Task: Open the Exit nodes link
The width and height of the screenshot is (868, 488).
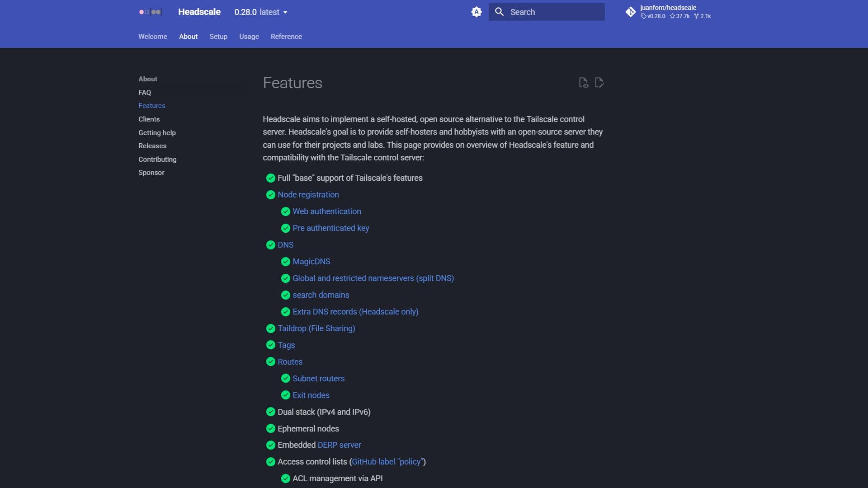Action: (311, 395)
